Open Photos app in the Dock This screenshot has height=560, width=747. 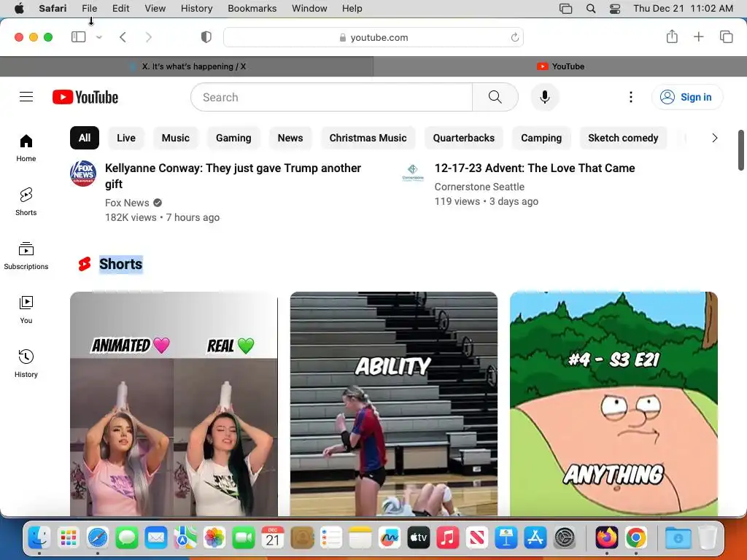[x=214, y=538]
